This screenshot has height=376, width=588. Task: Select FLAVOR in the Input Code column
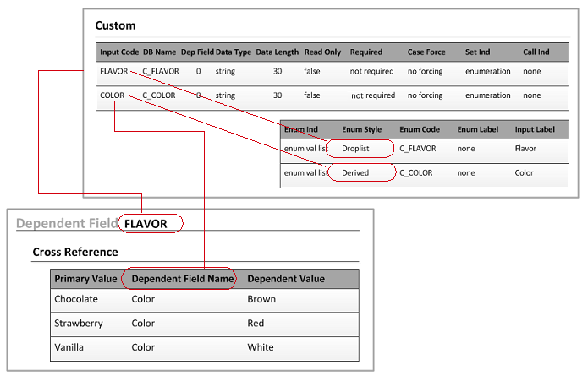[114, 72]
